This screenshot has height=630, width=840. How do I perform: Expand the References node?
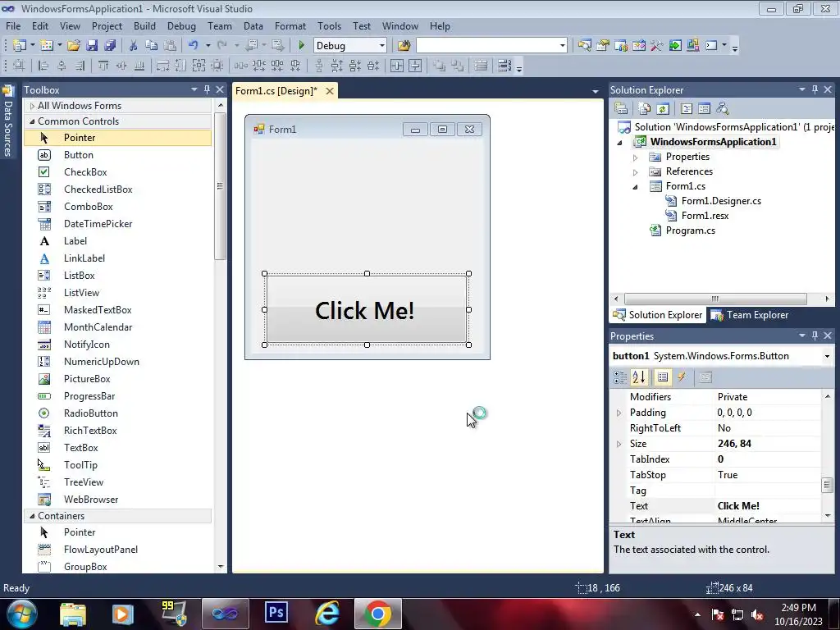[636, 172]
